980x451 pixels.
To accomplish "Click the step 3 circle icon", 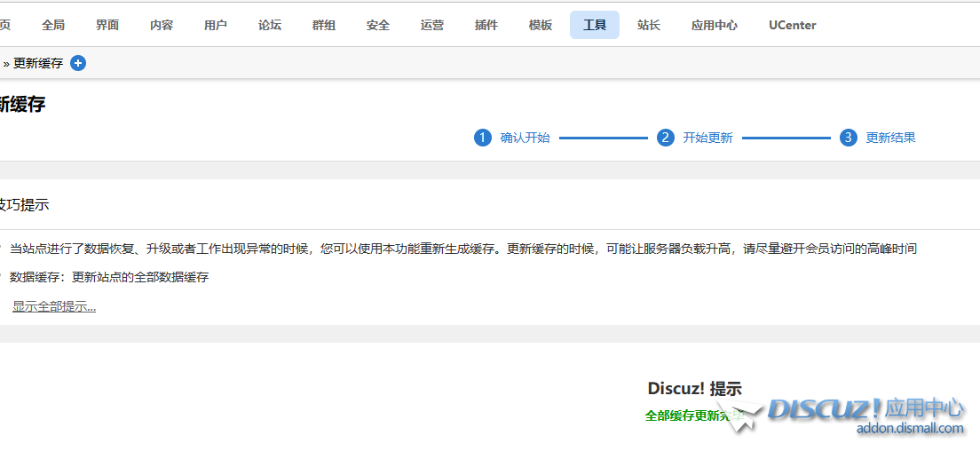I will point(848,138).
